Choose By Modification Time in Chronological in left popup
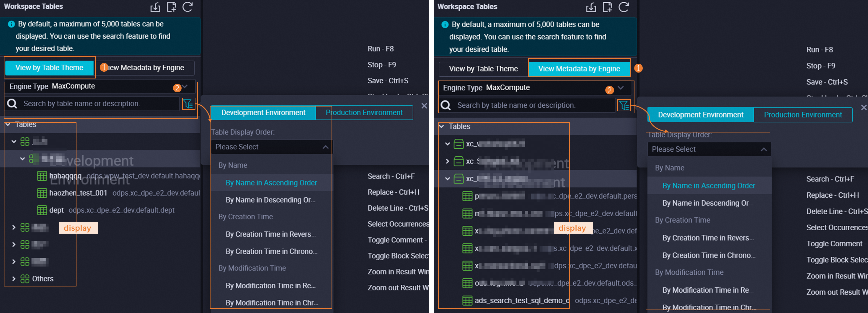 tap(271, 303)
